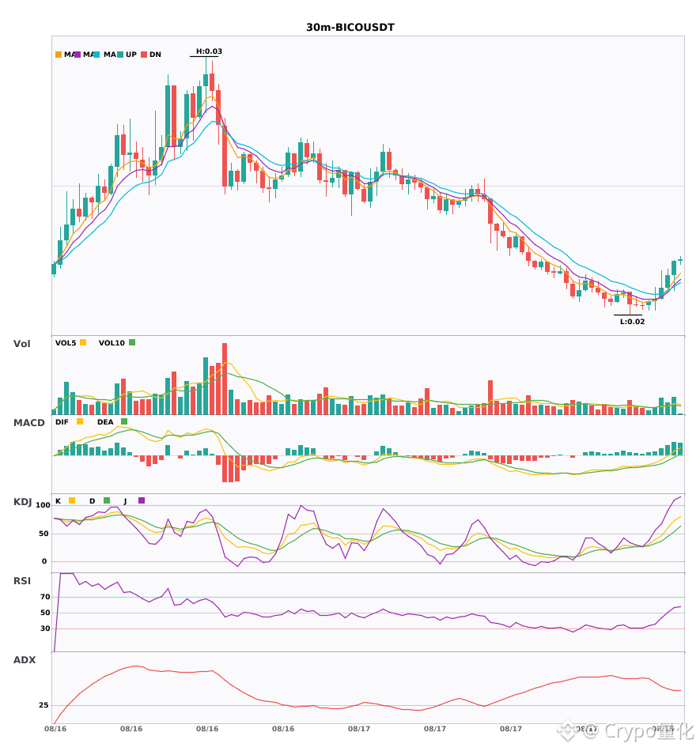The image size is (700, 751).
Task: Select the VOL5 legend text
Action: (66, 343)
